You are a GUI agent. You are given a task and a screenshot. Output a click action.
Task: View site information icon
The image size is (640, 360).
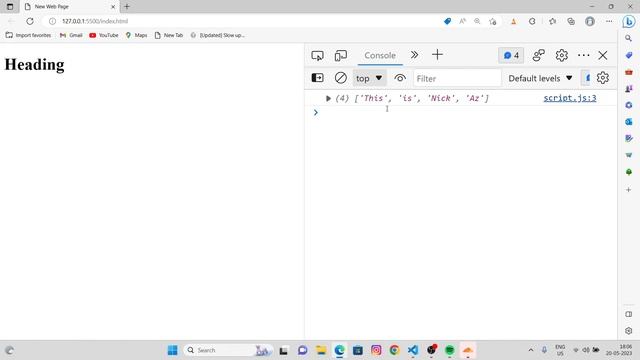[52, 21]
